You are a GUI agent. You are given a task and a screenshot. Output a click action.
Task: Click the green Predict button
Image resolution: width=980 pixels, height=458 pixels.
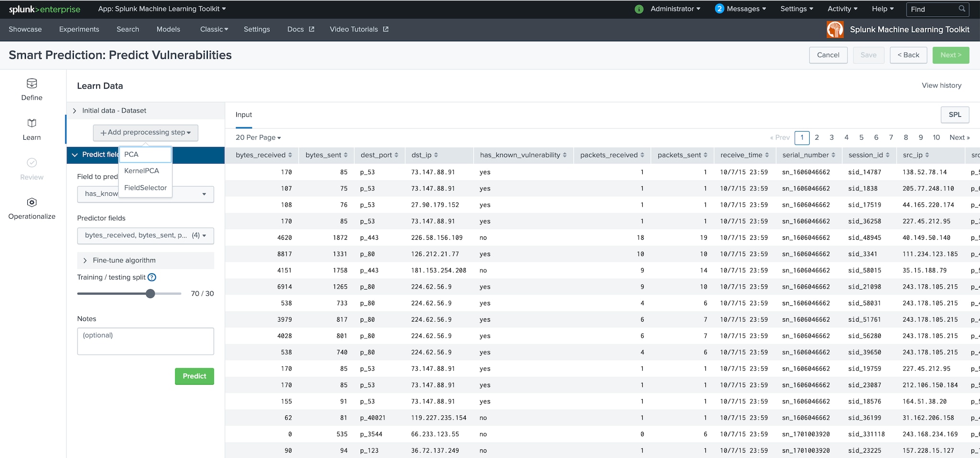click(194, 376)
